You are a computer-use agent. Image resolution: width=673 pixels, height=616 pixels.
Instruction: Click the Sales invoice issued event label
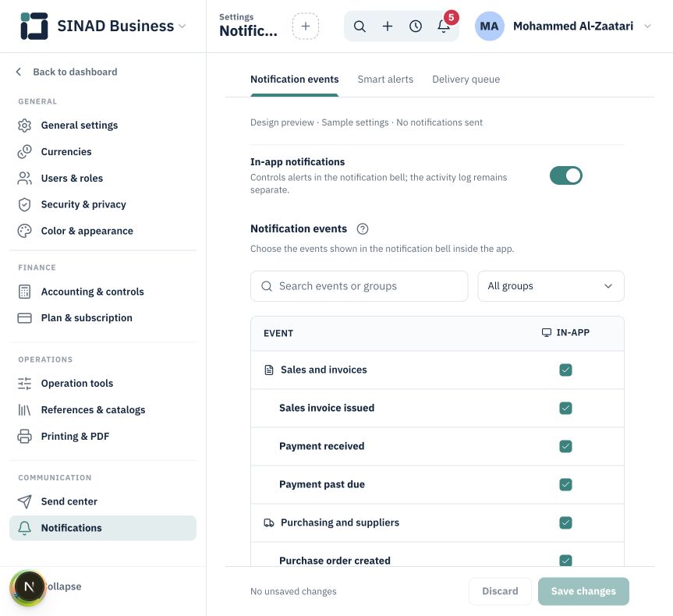[327, 409]
